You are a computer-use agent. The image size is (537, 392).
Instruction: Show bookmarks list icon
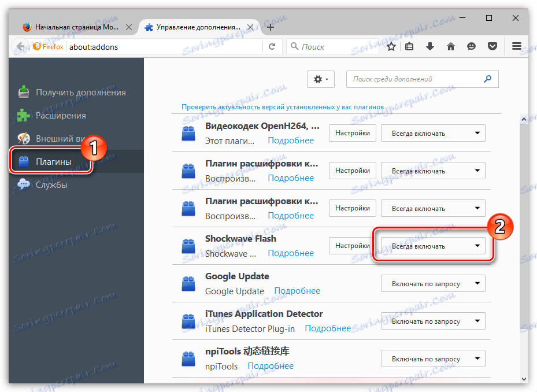pos(409,46)
